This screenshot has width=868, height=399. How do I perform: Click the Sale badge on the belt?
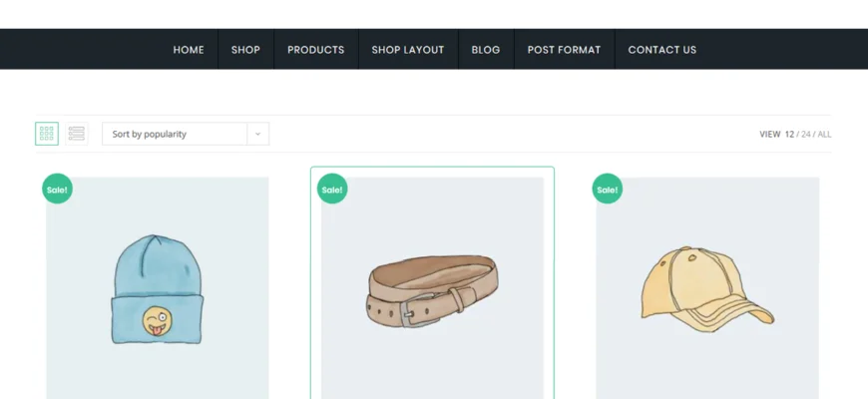click(x=332, y=189)
